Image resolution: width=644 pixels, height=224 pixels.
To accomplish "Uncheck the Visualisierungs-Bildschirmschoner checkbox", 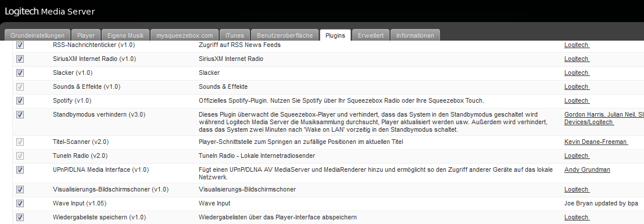I will [20, 190].
